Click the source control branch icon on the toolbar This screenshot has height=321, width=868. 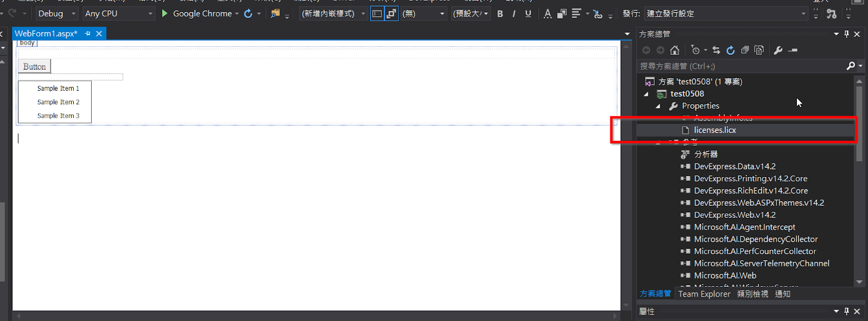(831, 14)
